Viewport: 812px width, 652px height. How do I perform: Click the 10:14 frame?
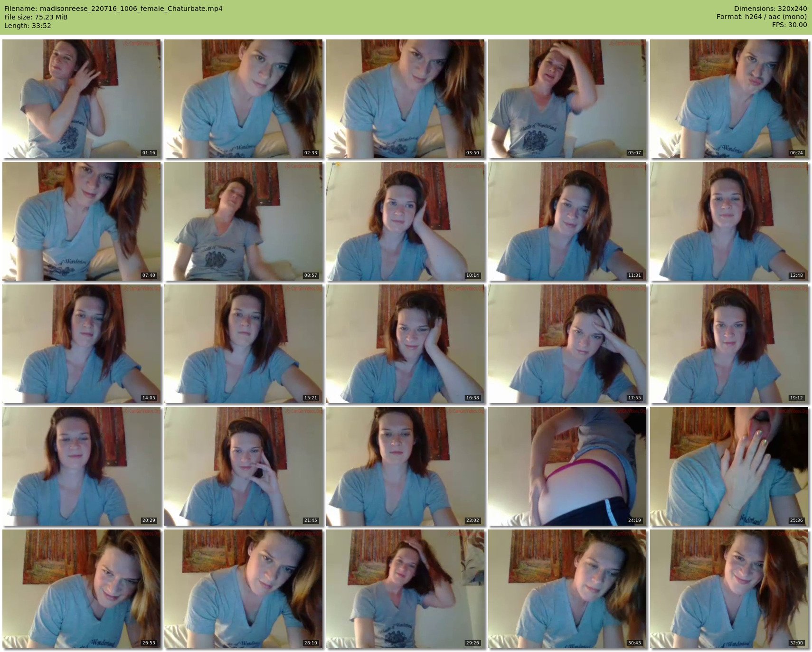(x=406, y=221)
